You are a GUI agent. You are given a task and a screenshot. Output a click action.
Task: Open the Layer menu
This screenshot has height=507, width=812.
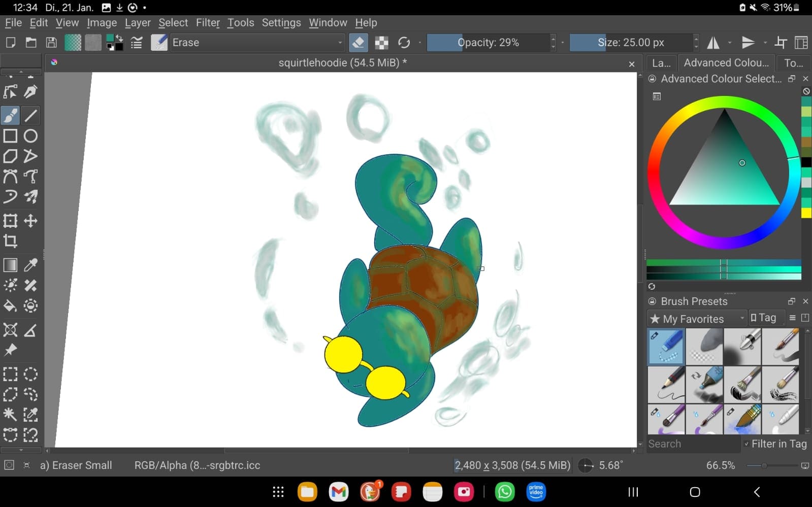tap(138, 23)
